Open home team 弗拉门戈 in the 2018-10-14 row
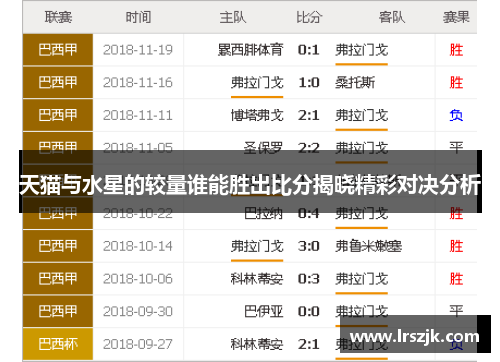The width and height of the screenshot is (500, 362). [x=257, y=246]
